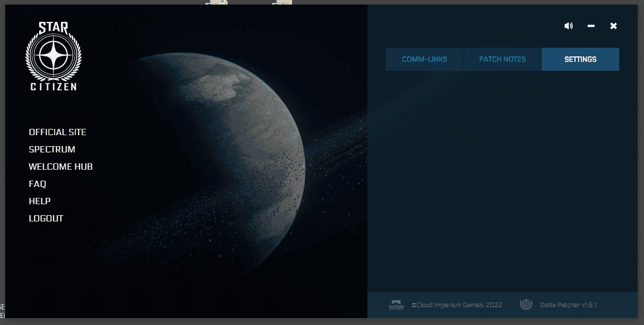
Task: Minimize the Star Citizen launcher window
Action: (591, 26)
